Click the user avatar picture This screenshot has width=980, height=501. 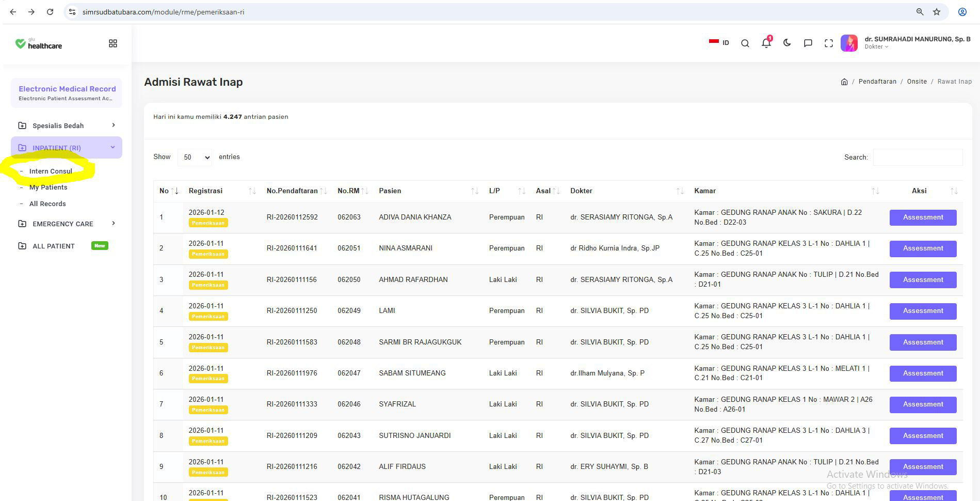pos(849,43)
